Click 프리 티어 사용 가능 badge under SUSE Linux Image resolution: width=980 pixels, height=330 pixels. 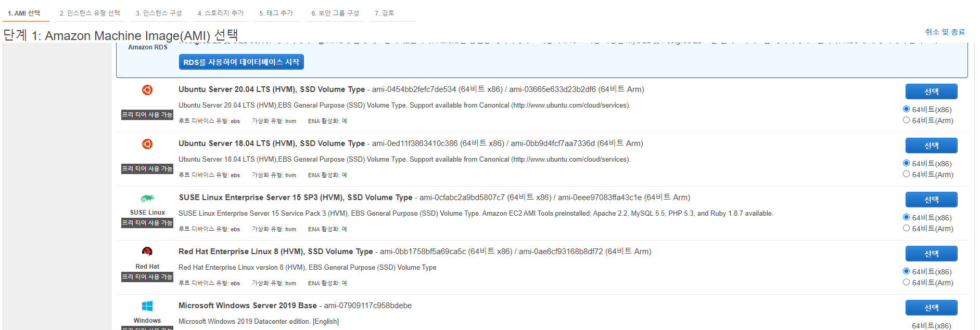[x=147, y=223]
